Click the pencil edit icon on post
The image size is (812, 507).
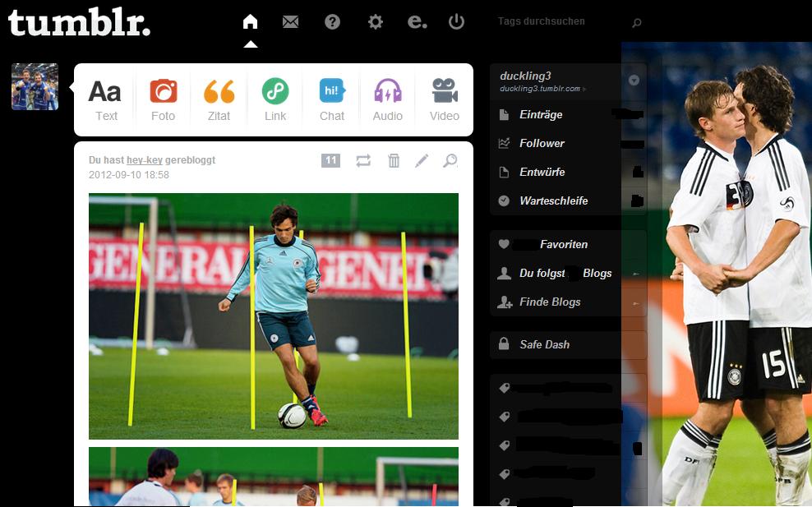pos(422,160)
